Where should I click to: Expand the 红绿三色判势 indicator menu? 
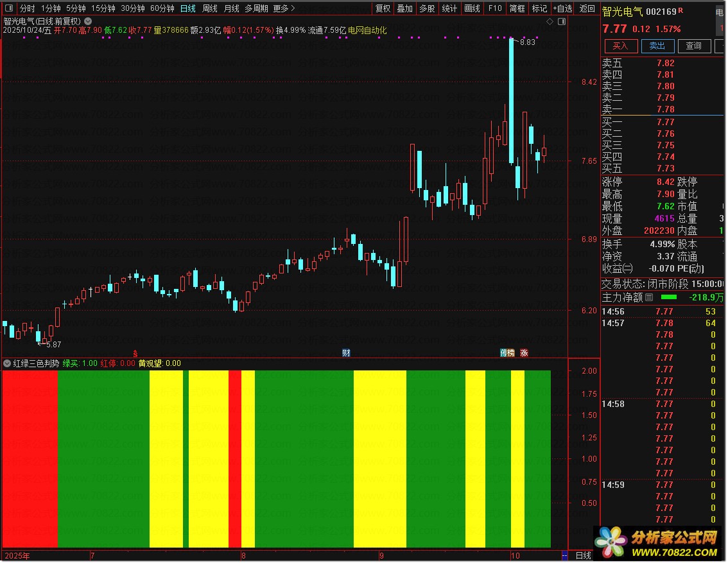[x=7, y=363]
